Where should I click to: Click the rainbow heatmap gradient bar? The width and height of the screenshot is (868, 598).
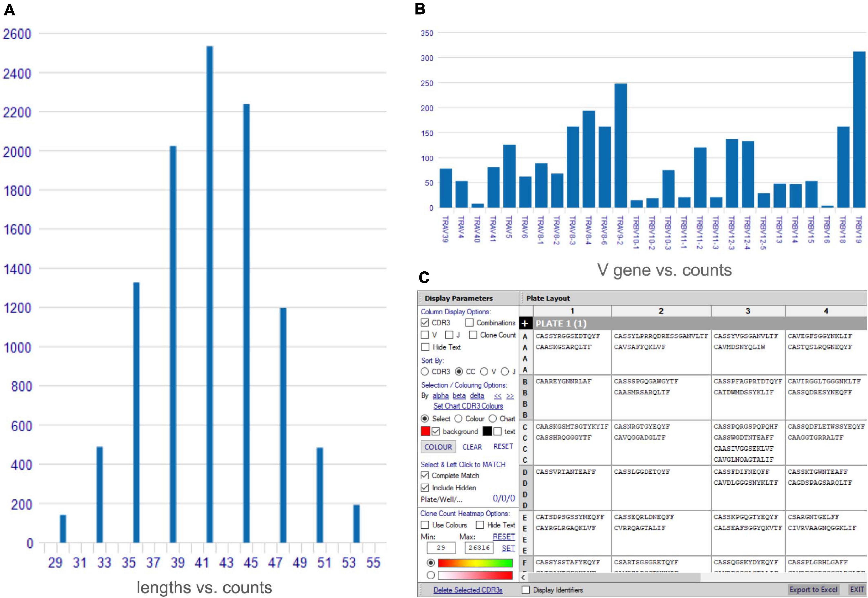(x=475, y=563)
